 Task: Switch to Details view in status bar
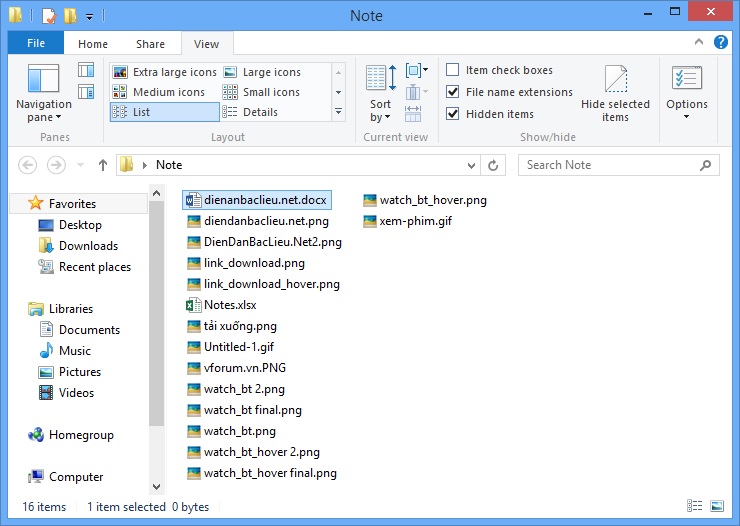pos(694,506)
